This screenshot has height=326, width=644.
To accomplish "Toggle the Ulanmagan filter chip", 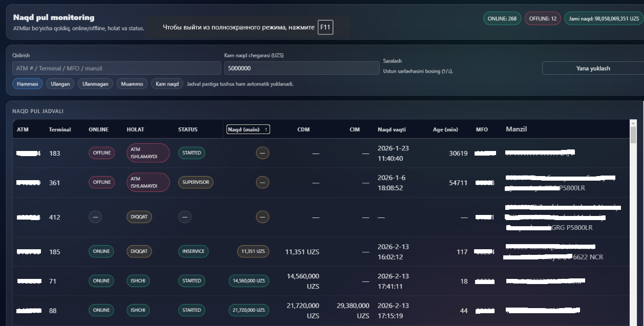I will (x=95, y=84).
